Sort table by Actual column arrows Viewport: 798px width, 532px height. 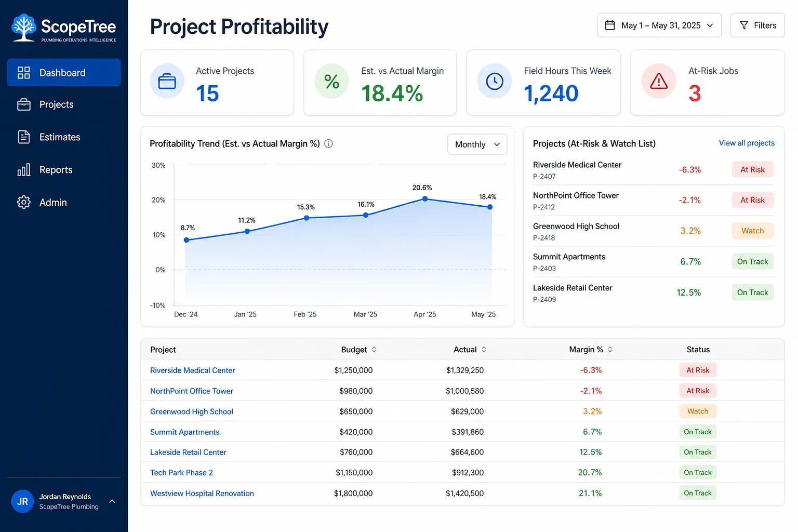[484, 350]
